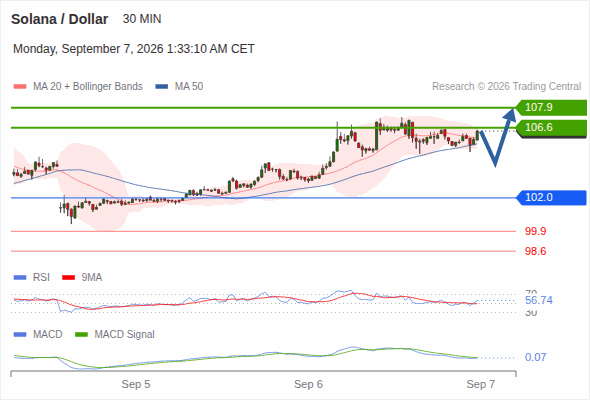590x400 pixels.
Task: Click the MA 50 legend label
Action: [x=189, y=87]
